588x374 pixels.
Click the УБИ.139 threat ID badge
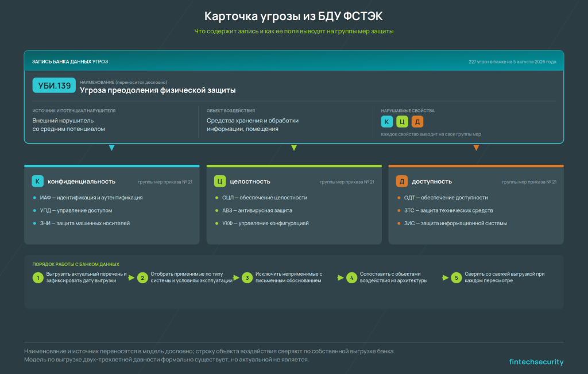(54, 86)
